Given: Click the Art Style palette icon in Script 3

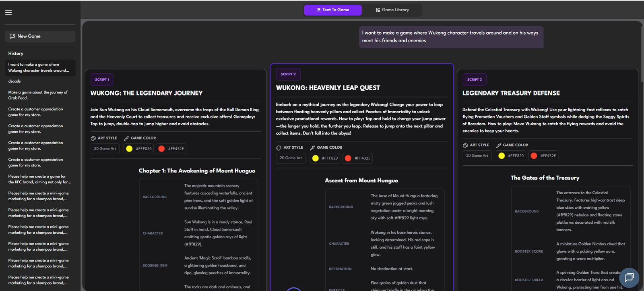Looking at the screenshot, I should pos(465,145).
